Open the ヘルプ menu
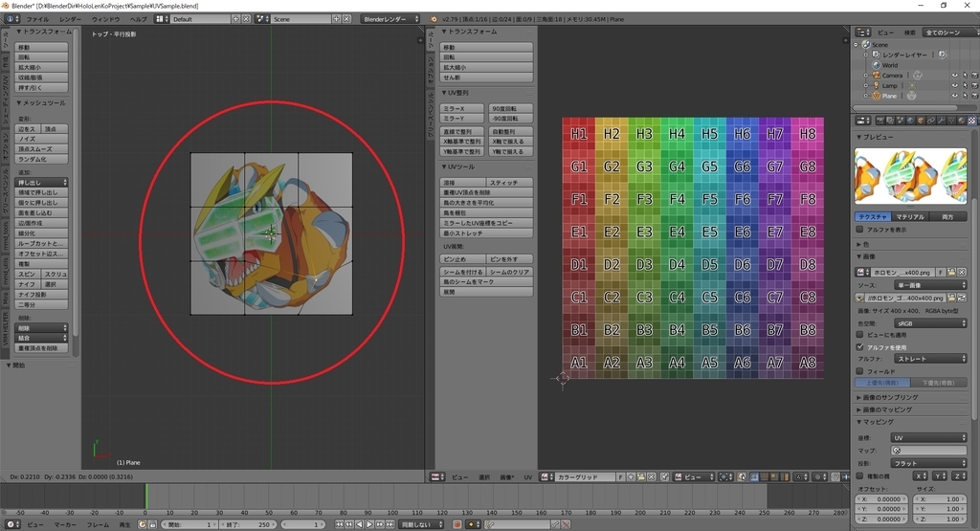The image size is (980, 531). click(138, 19)
